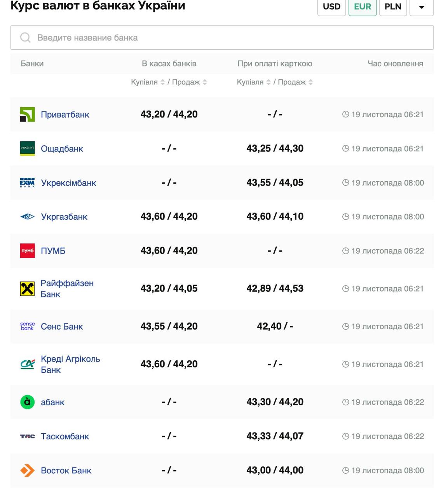
Task: Open the Таскомбанк link
Action: 65,436
